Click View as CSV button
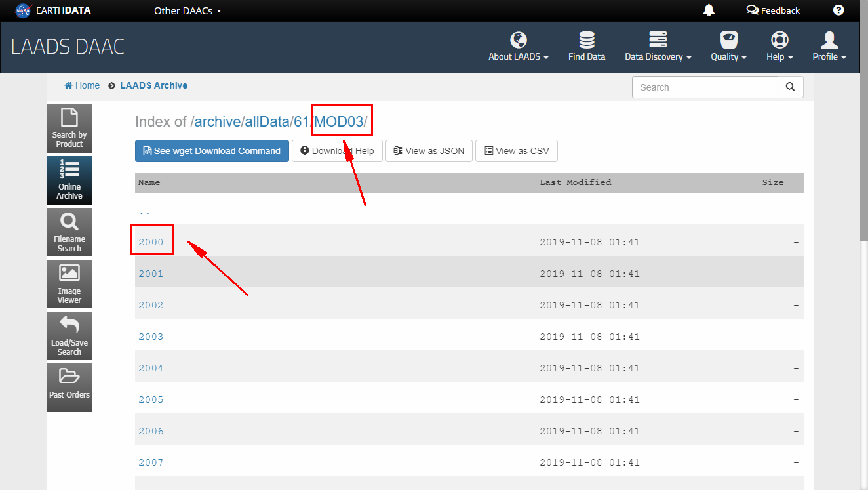This screenshot has height=490, width=868. coord(517,151)
